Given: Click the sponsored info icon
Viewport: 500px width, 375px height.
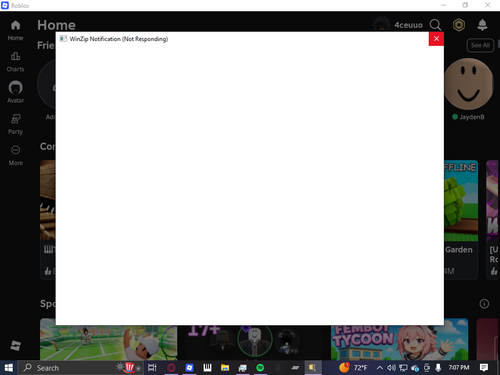Looking at the screenshot, I should coord(484,304).
